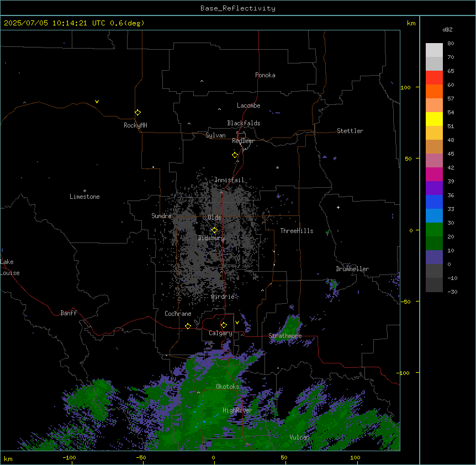The height and width of the screenshot is (465, 476).
Task: Select the ThreeHills label
Action: tap(297, 231)
